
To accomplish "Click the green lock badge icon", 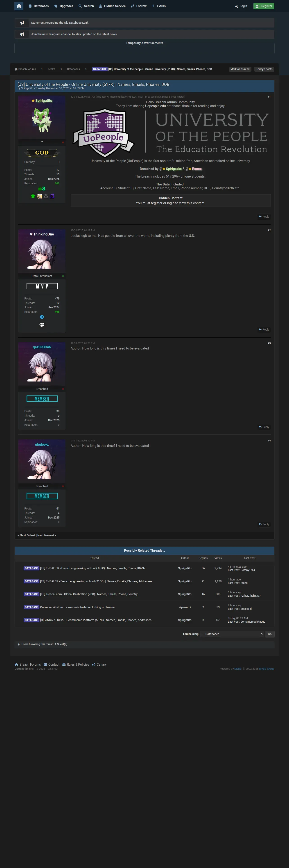I will tap(40, 189).
